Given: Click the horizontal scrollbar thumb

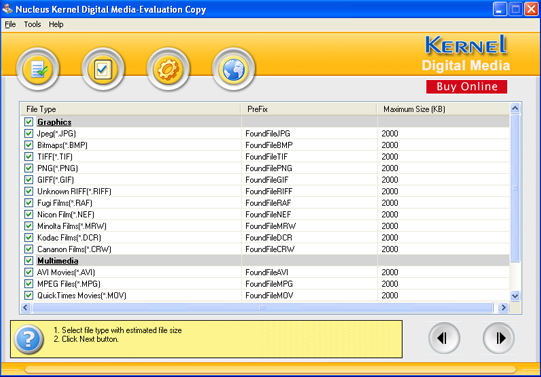Looking at the screenshot, I should [263, 307].
